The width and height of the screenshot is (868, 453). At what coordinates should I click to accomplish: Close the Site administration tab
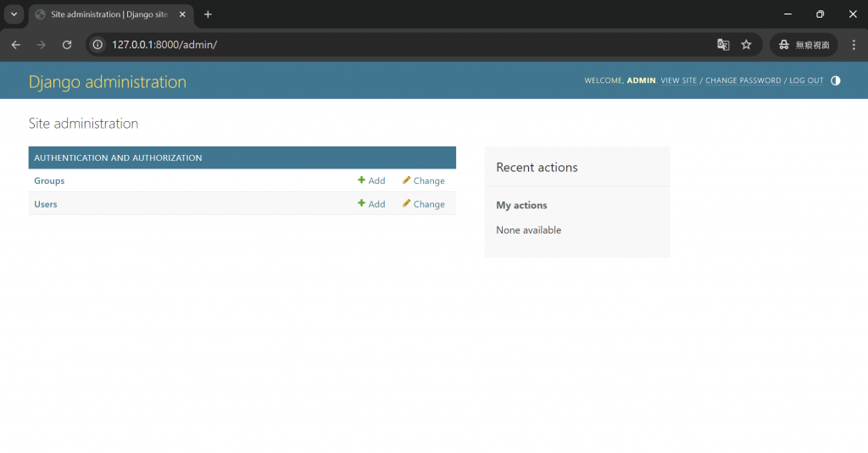coord(182,14)
